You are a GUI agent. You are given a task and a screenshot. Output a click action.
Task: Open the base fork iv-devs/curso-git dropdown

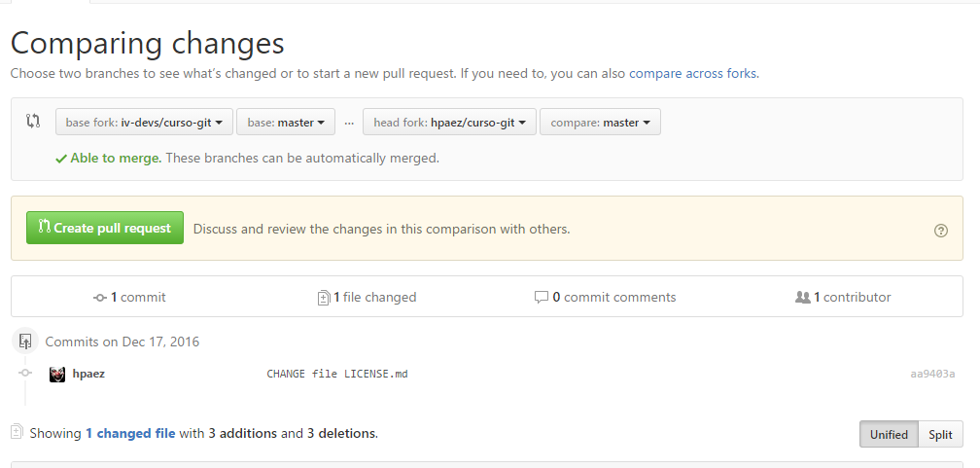click(x=144, y=122)
